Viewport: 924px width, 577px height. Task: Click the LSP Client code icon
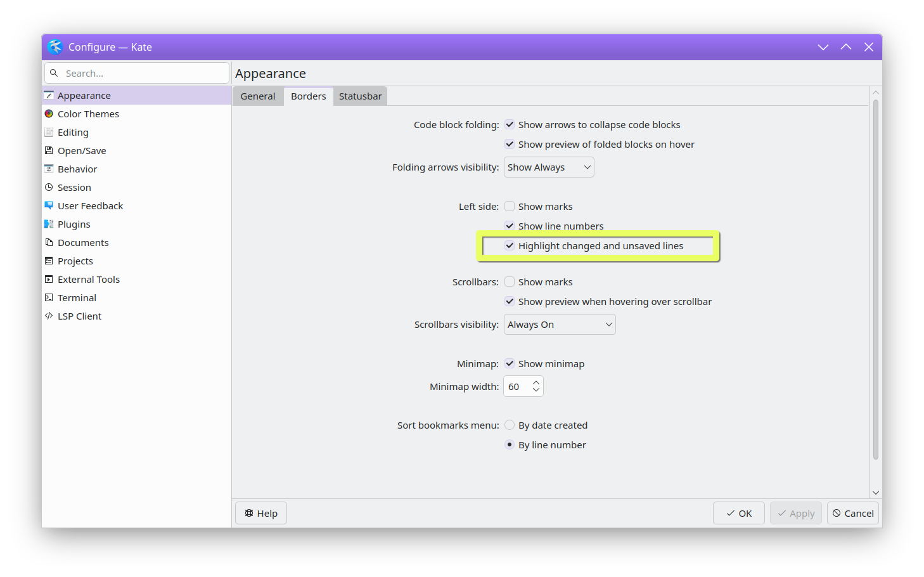[x=49, y=316]
